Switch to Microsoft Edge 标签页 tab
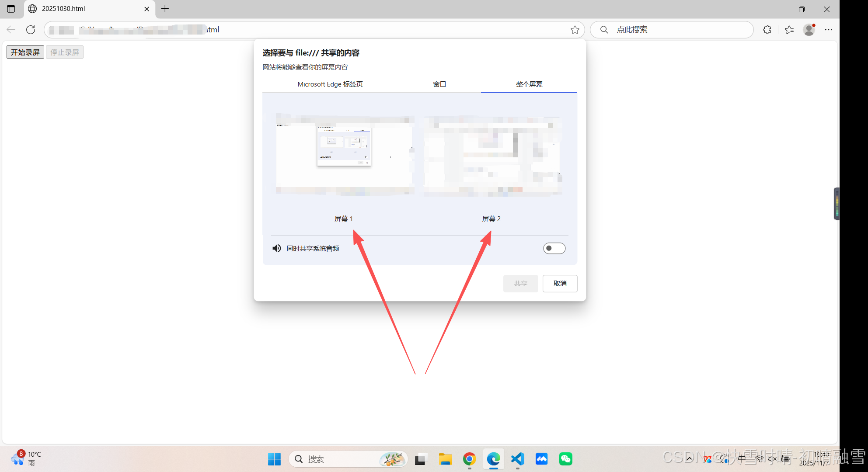Image resolution: width=868 pixels, height=472 pixels. [x=330, y=84]
